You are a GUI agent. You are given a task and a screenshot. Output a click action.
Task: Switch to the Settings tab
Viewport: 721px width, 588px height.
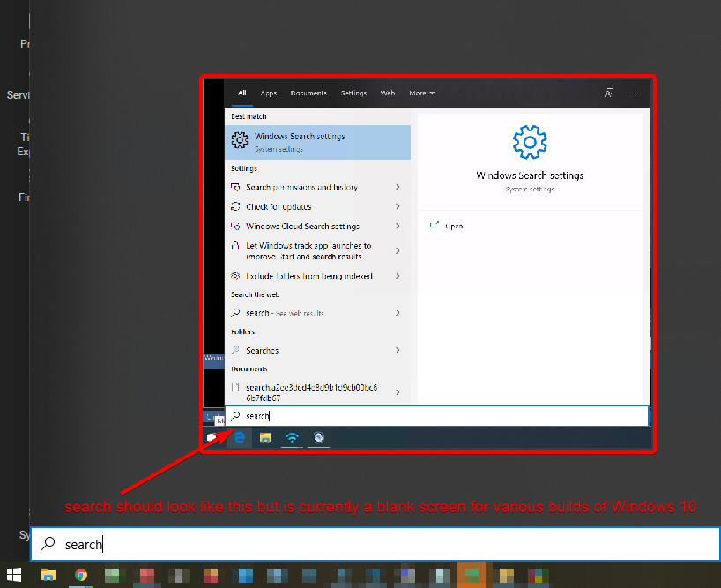353,93
